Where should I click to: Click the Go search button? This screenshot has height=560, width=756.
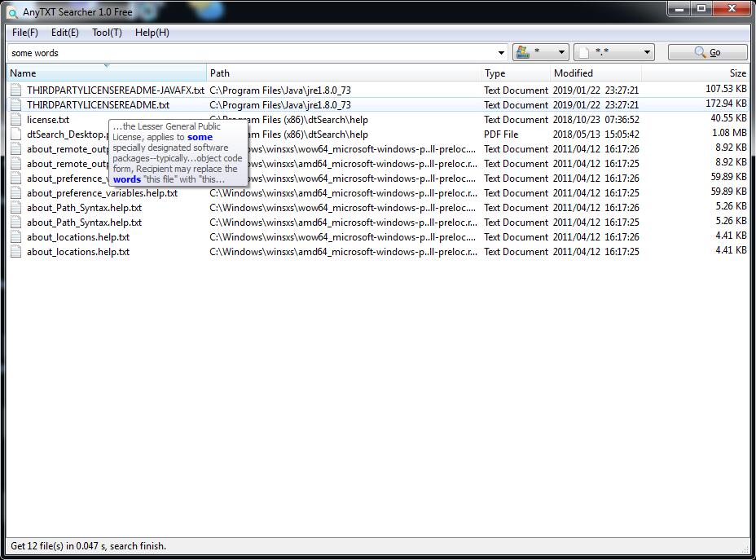coord(707,52)
